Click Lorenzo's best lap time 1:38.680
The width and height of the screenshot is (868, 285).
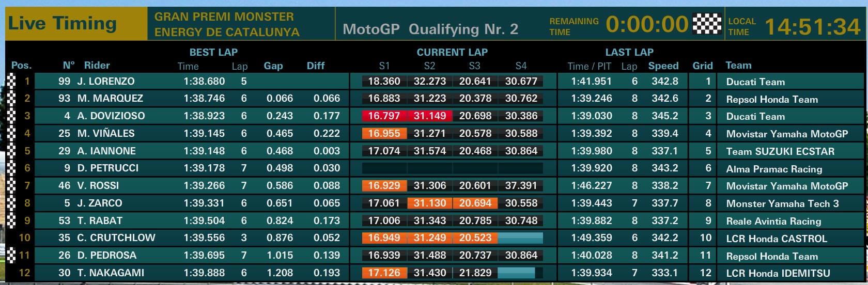click(204, 81)
